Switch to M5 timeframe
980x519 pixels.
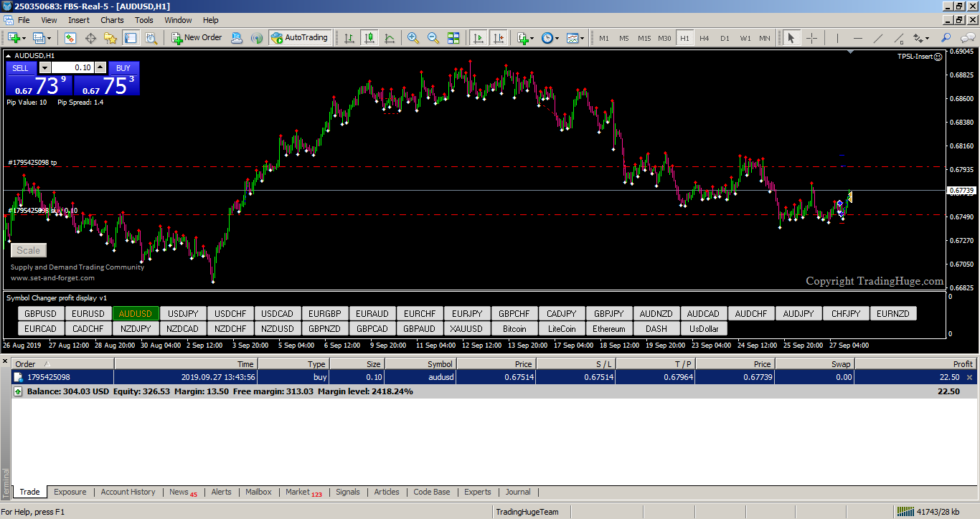(x=624, y=38)
